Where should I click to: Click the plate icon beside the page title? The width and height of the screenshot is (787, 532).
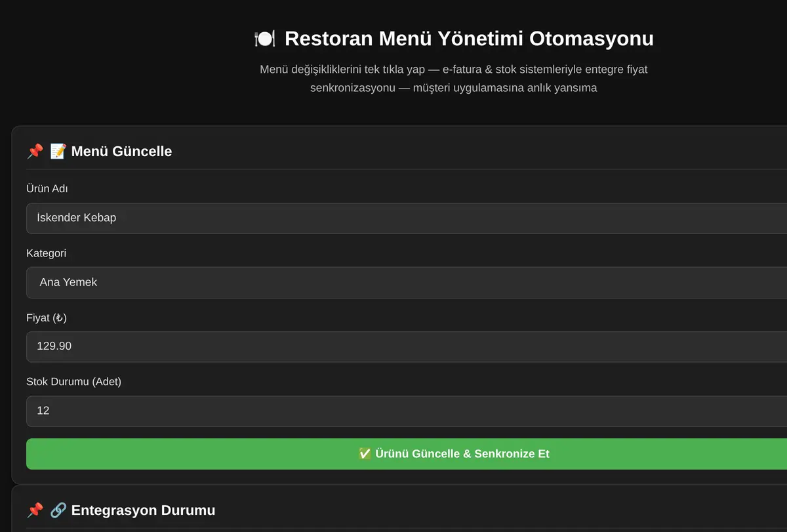pos(265,39)
